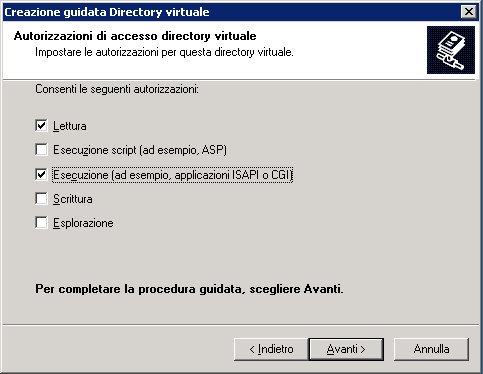Click the 'Esecuzione script (ad esempio, ASP)' label
Screen dimensions: 483x374
(x=140, y=150)
